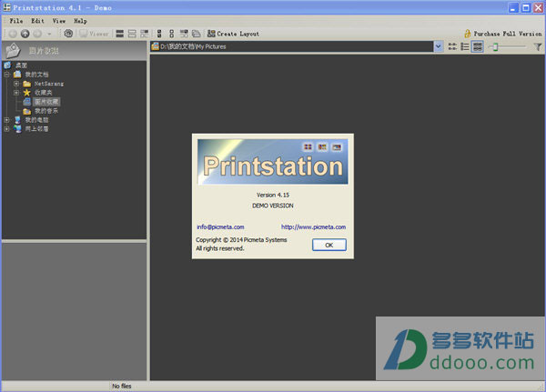The image size is (546, 392).
Task: Click the My Pictures path field
Action: pyautogui.click(x=292, y=46)
